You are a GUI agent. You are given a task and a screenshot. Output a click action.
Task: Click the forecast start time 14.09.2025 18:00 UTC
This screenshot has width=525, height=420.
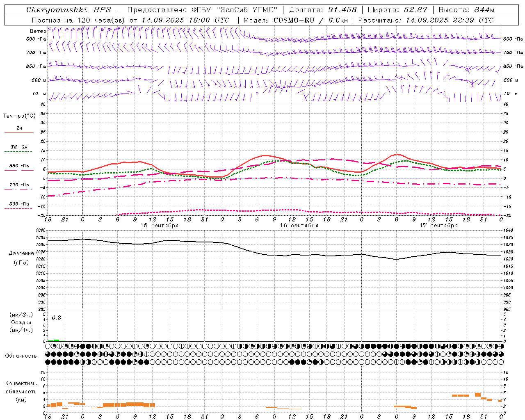[185, 20]
